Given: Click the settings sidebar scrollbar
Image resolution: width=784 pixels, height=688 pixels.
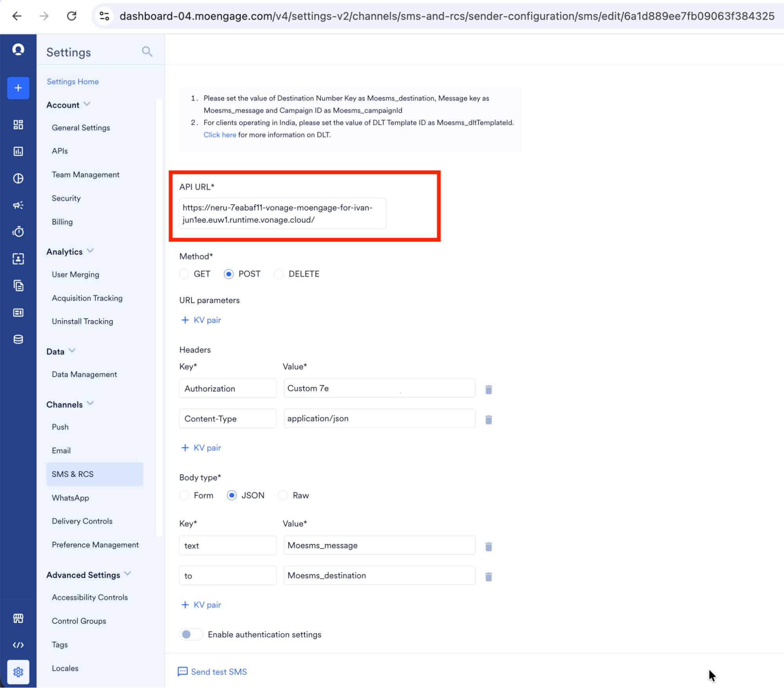Looking at the screenshot, I should pyautogui.click(x=159, y=318).
